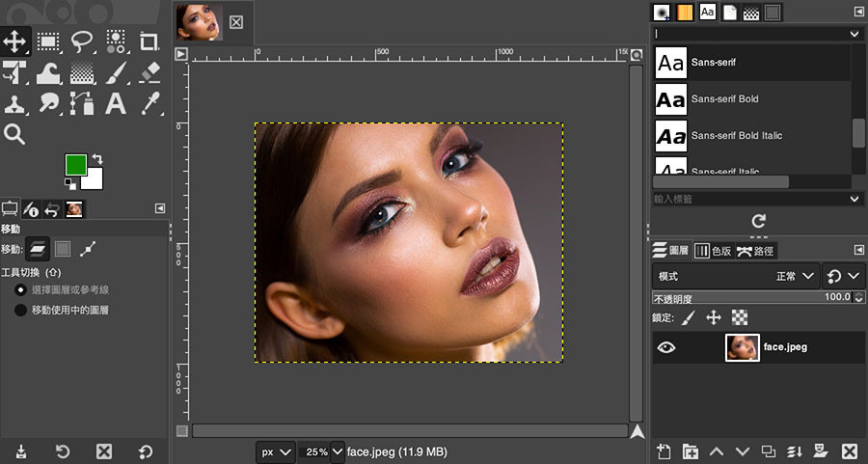The height and width of the screenshot is (464, 868).
Task: Restore tool preset in tool options
Action: [63, 451]
